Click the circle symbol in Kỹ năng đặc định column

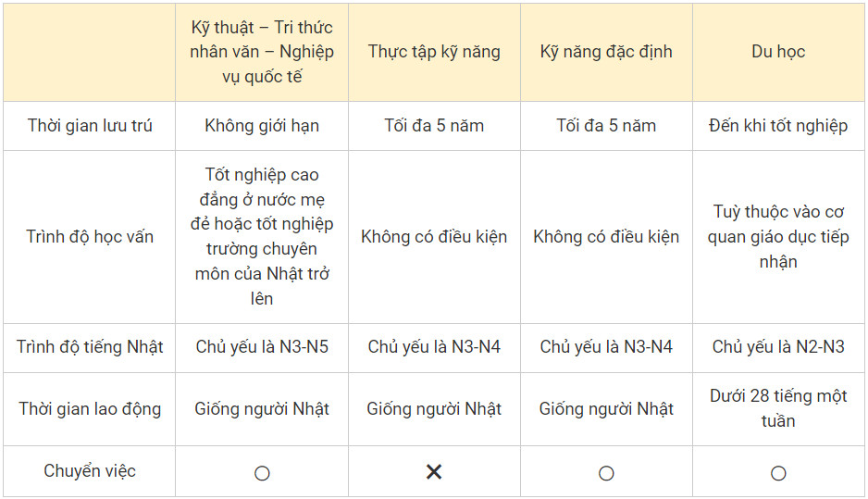coord(606,473)
